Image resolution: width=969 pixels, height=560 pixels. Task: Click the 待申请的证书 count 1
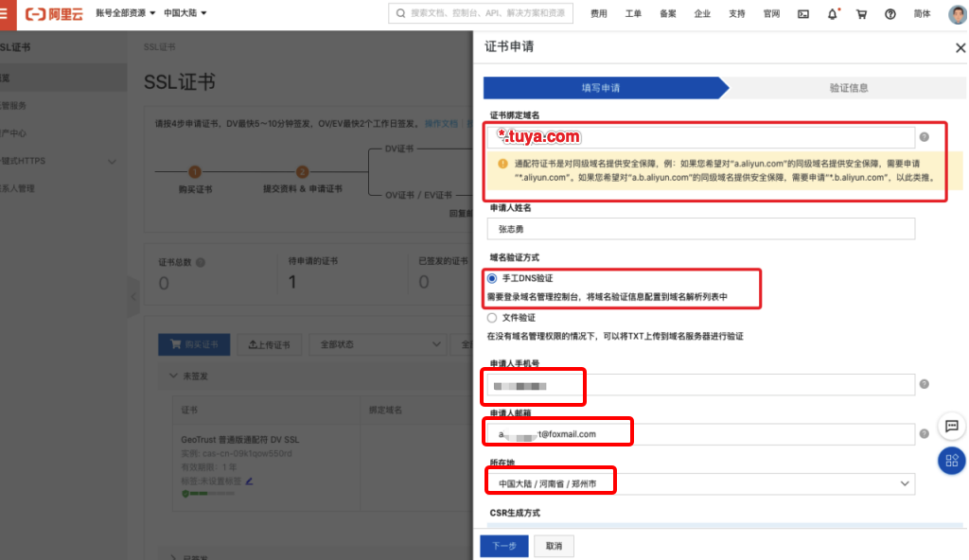click(x=292, y=282)
